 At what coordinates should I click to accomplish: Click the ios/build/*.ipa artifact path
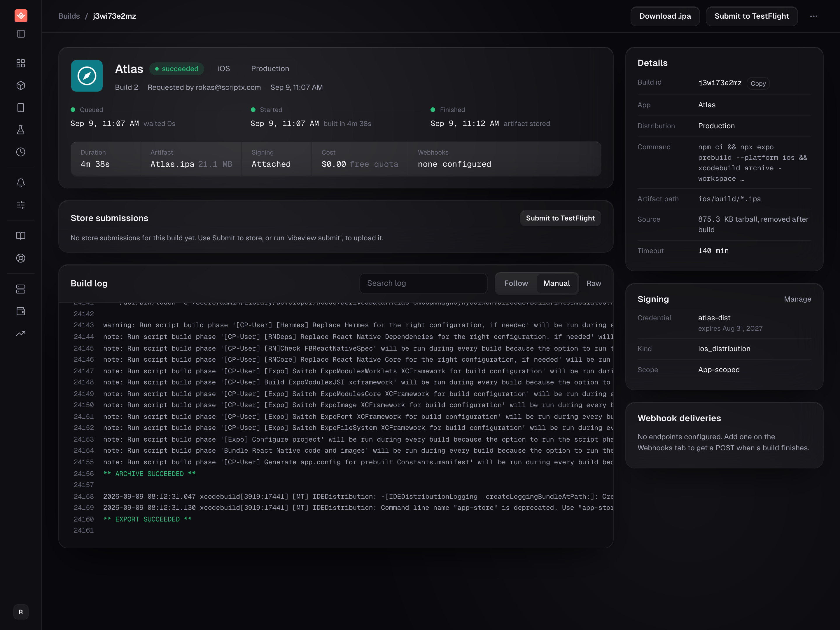coord(729,199)
